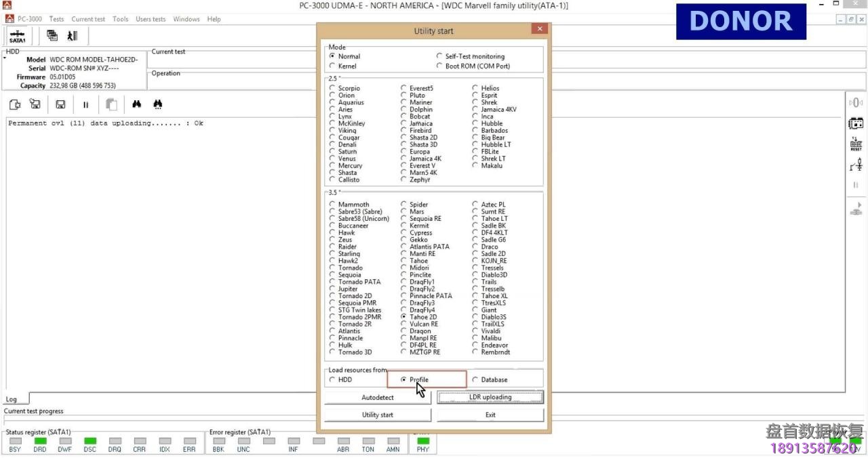Click the RESET icon in right sidebar
The image size is (868, 458).
pos(856,144)
